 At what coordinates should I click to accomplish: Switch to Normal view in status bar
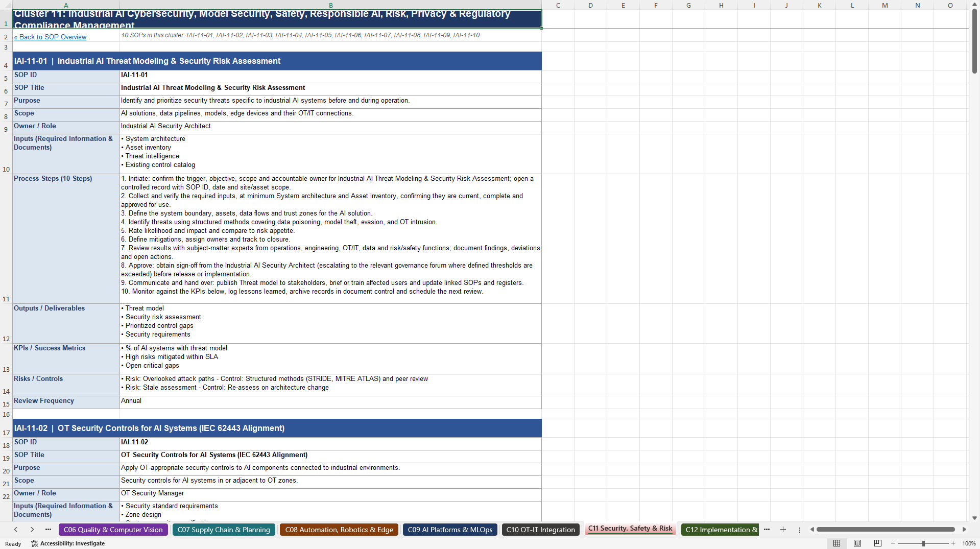[x=836, y=543]
